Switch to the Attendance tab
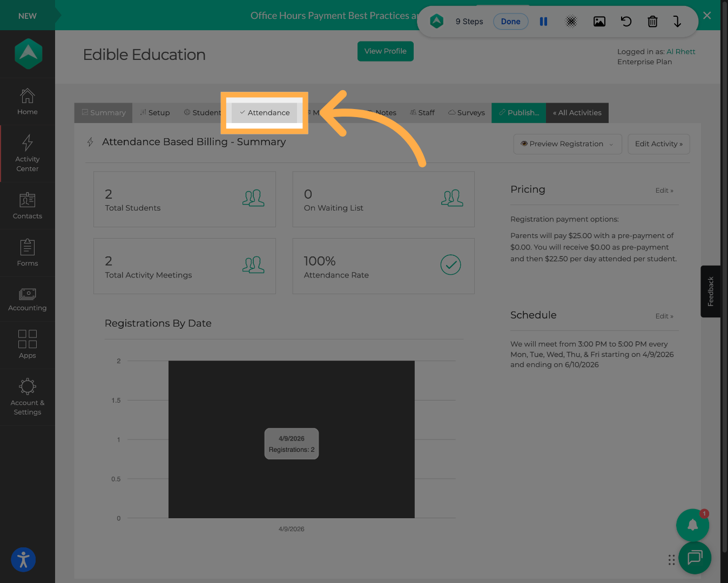Image resolution: width=728 pixels, height=583 pixels. pos(265,113)
